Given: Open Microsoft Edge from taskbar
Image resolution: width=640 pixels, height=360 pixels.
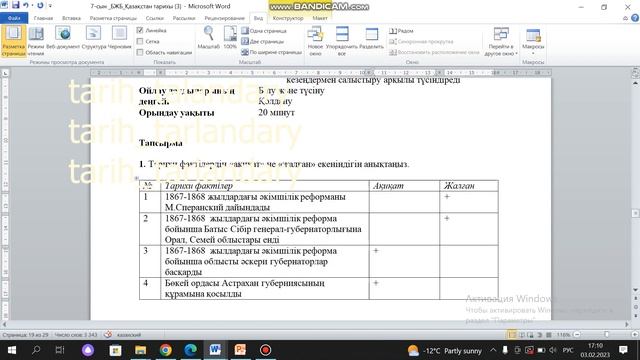Looking at the screenshot, I should 190,350.
